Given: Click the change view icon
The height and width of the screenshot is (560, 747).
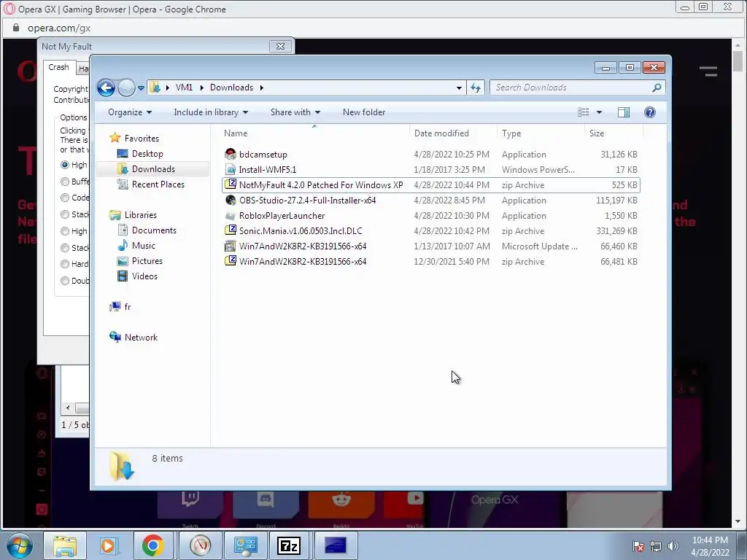Looking at the screenshot, I should pos(584,112).
